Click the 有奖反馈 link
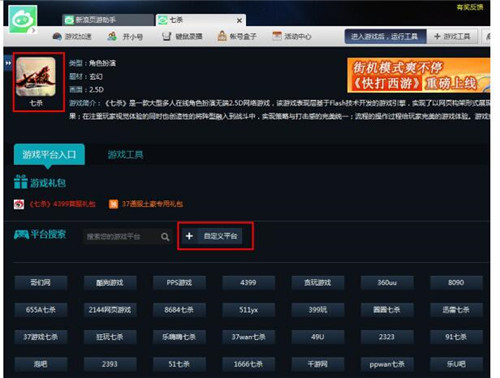500x378 pixels. pyautogui.click(x=470, y=7)
